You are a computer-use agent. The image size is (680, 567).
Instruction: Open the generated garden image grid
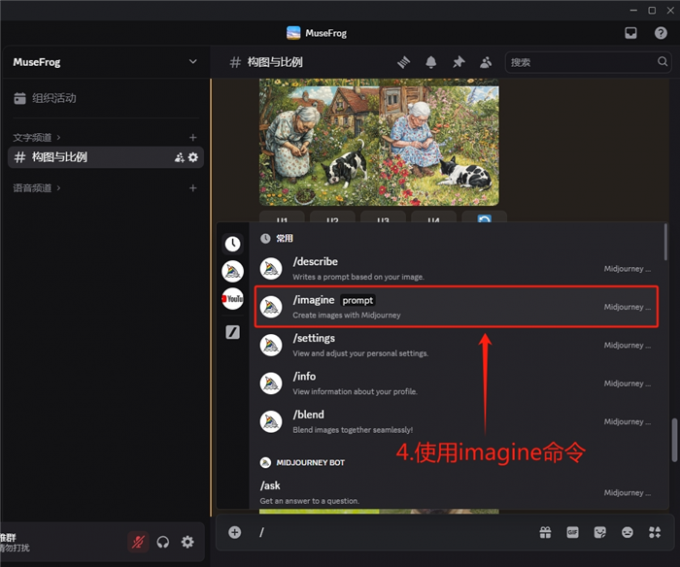(x=379, y=142)
